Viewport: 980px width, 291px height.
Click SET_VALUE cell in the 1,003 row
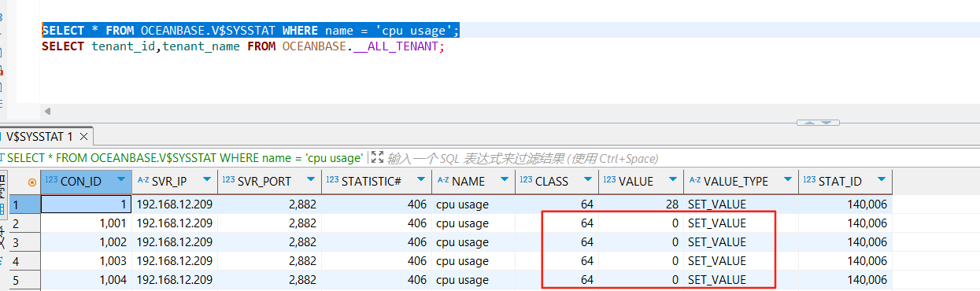click(740, 261)
